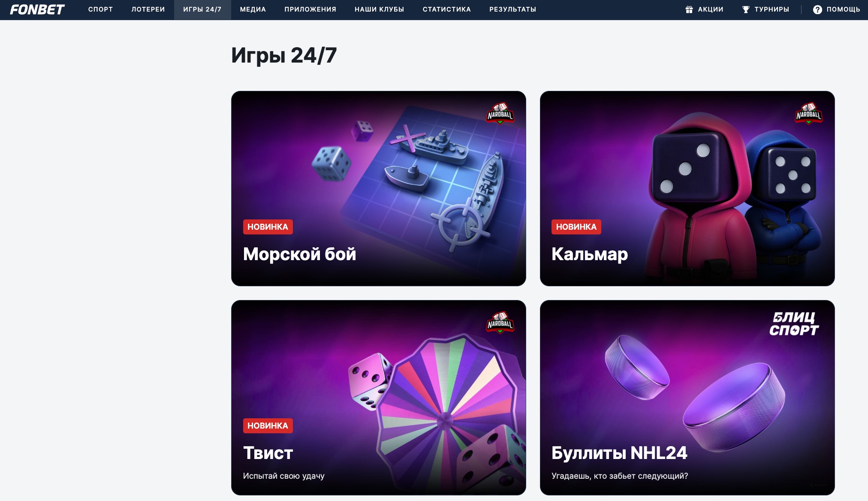
Task: Open the Статистика page
Action: pos(446,9)
